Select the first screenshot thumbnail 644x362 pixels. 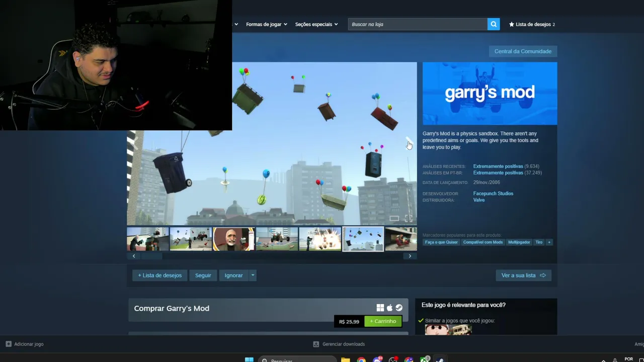click(148, 239)
